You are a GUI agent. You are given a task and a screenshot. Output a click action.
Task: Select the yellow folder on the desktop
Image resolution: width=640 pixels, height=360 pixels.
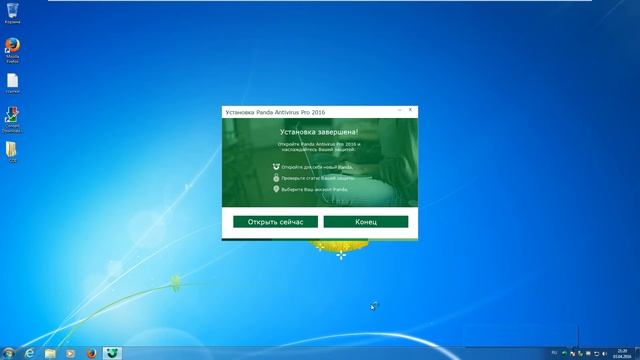12,152
